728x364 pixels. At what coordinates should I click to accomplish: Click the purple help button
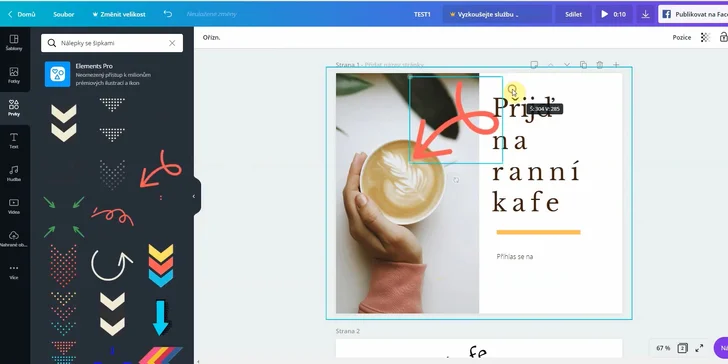tap(722, 348)
